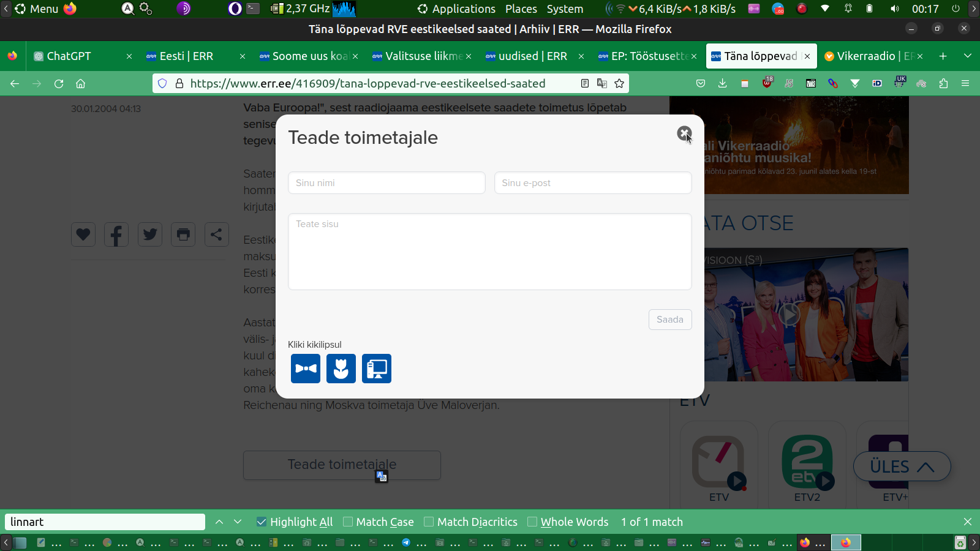This screenshot has width=980, height=551.
Task: Toggle reader view in address bar
Action: pos(585,83)
